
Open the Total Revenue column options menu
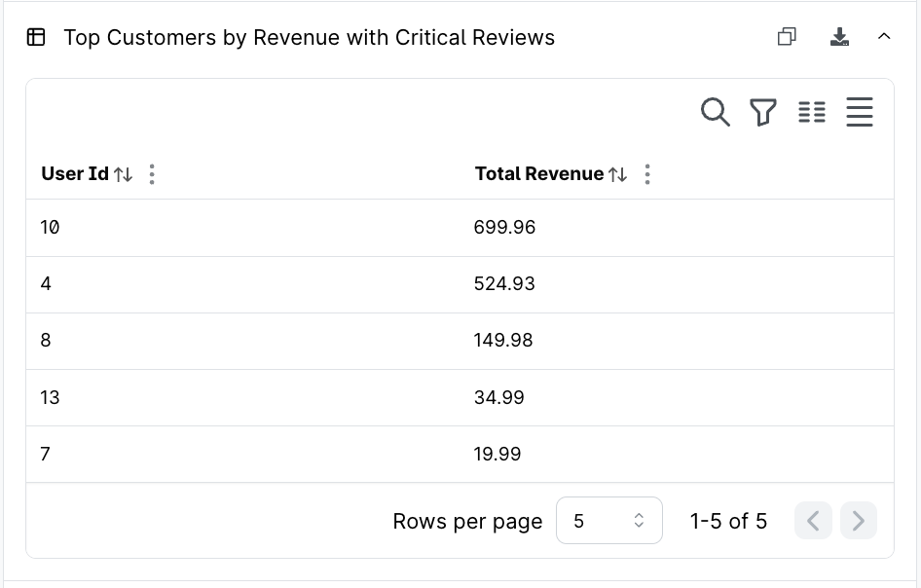coord(646,174)
